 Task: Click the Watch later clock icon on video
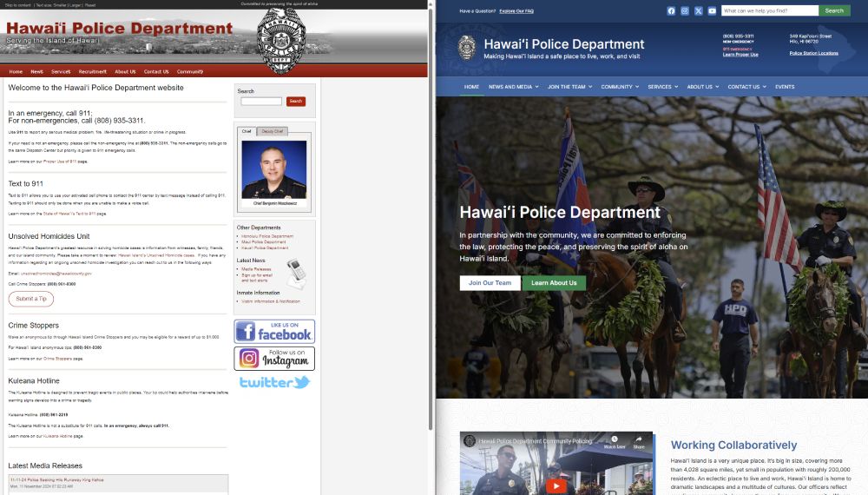pyautogui.click(x=614, y=441)
